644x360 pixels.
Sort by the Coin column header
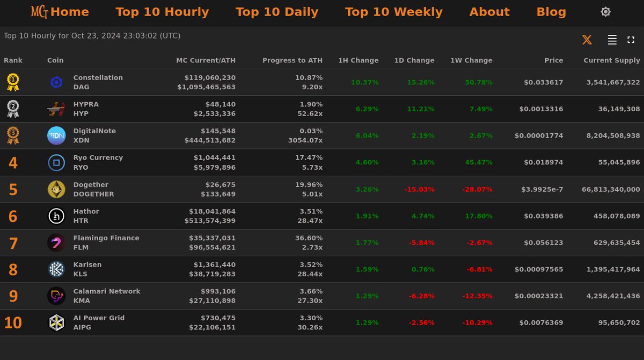pyautogui.click(x=55, y=61)
